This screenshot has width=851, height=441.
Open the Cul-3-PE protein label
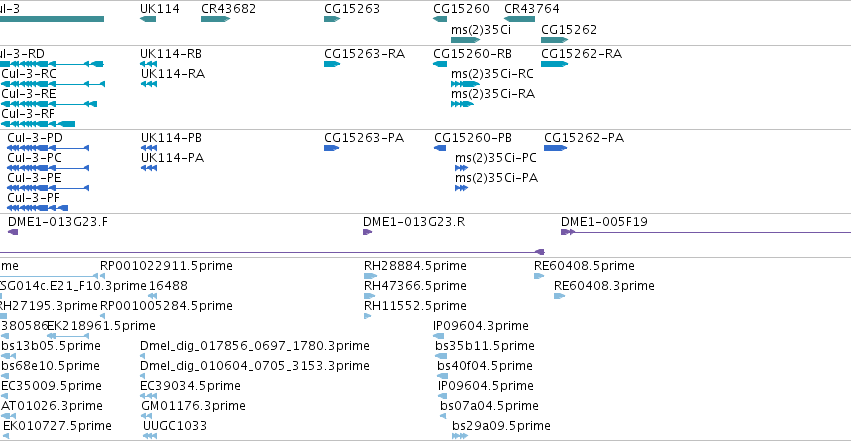click(34, 178)
